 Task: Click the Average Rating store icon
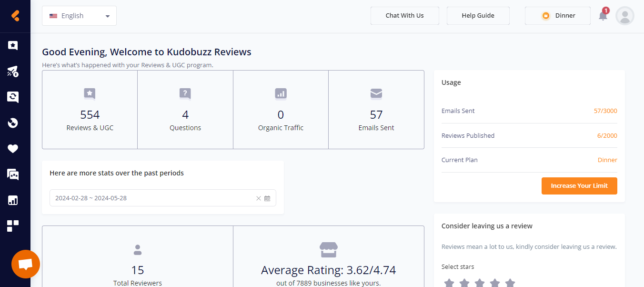pyautogui.click(x=329, y=249)
